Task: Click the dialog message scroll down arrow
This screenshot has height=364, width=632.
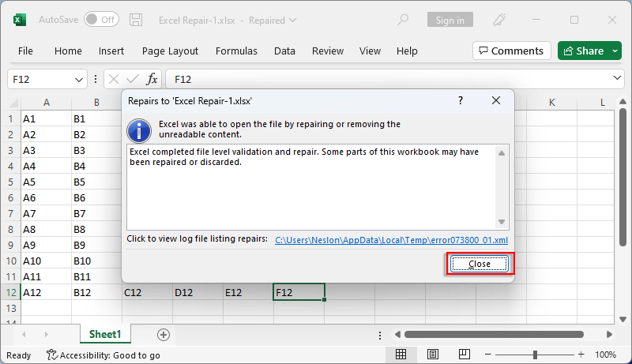Action: [502, 221]
